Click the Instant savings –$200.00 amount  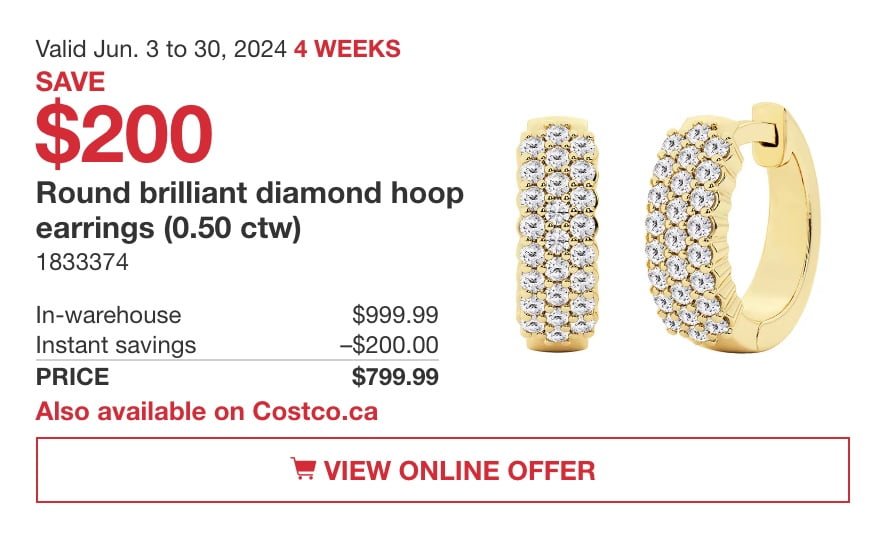coord(389,345)
